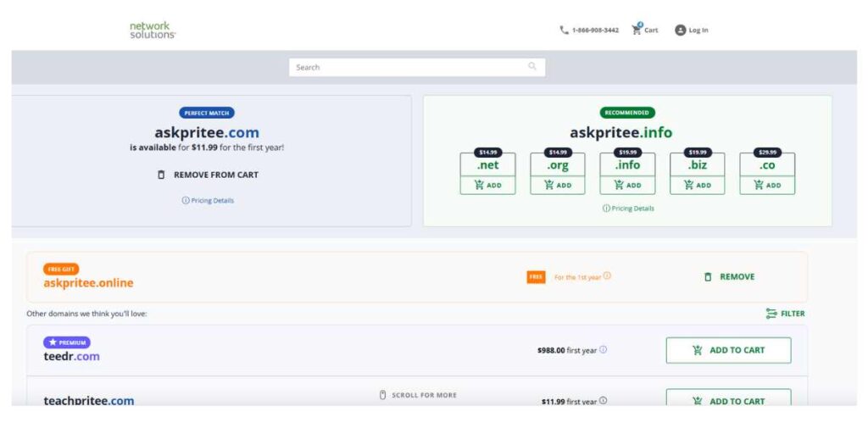868x434 pixels.
Task: Select the .biz domain tile
Action: [697, 165]
